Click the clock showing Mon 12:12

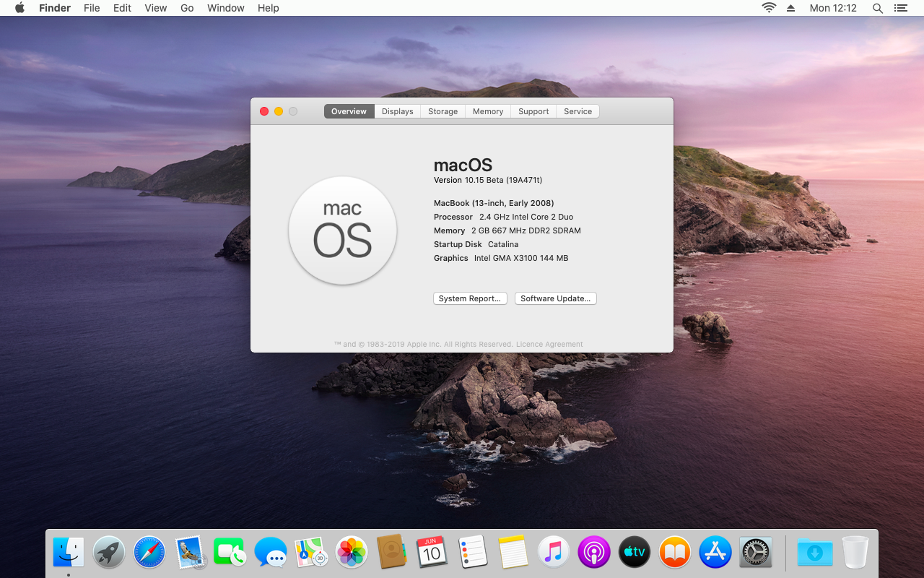(x=833, y=8)
